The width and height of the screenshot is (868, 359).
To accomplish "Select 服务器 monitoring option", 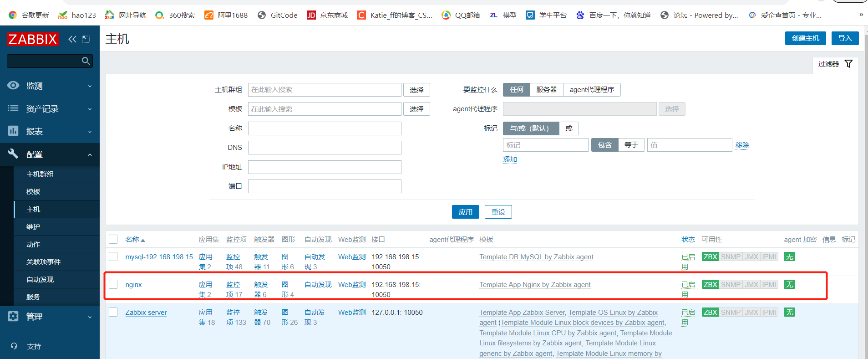I will (x=547, y=90).
